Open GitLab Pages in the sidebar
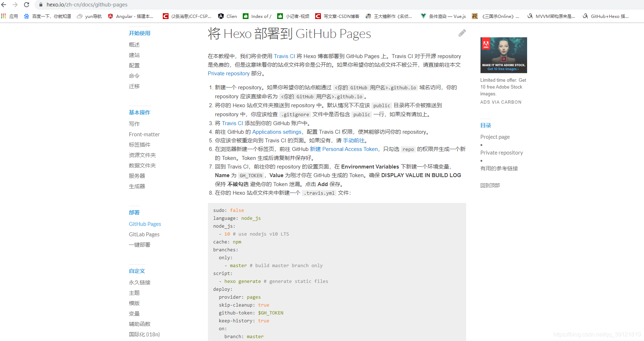The width and height of the screenshot is (644, 341). point(144,234)
